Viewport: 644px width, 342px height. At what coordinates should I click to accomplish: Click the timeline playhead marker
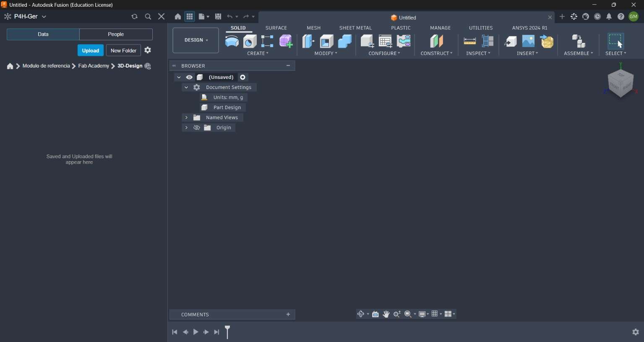[227, 332]
